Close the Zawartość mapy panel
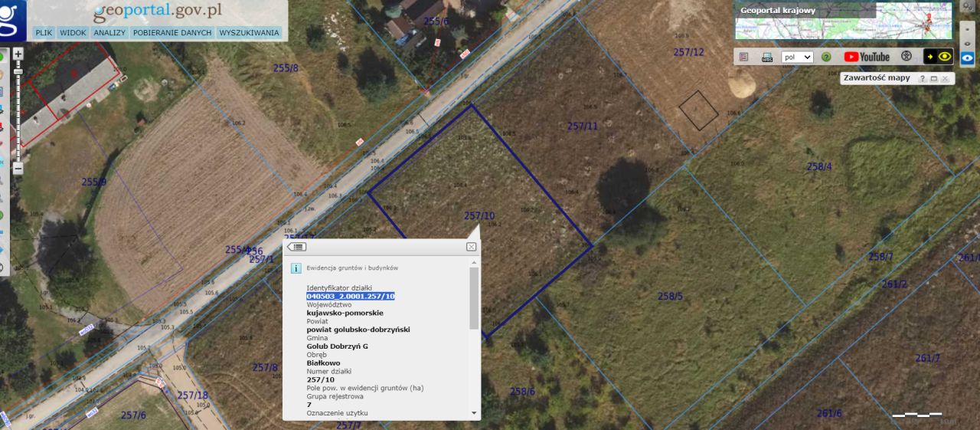Screen dimensions: 980x430 click(946, 78)
